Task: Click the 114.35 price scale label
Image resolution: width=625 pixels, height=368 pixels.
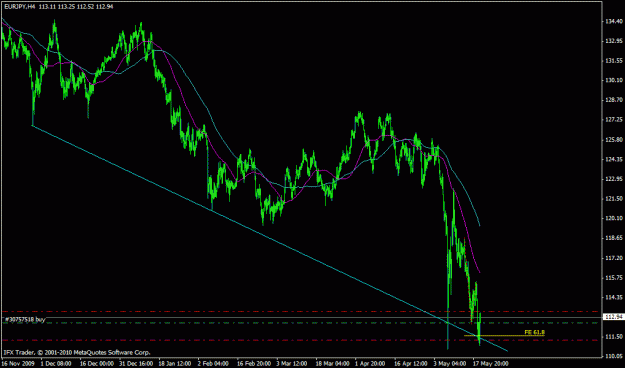Action: [614, 297]
